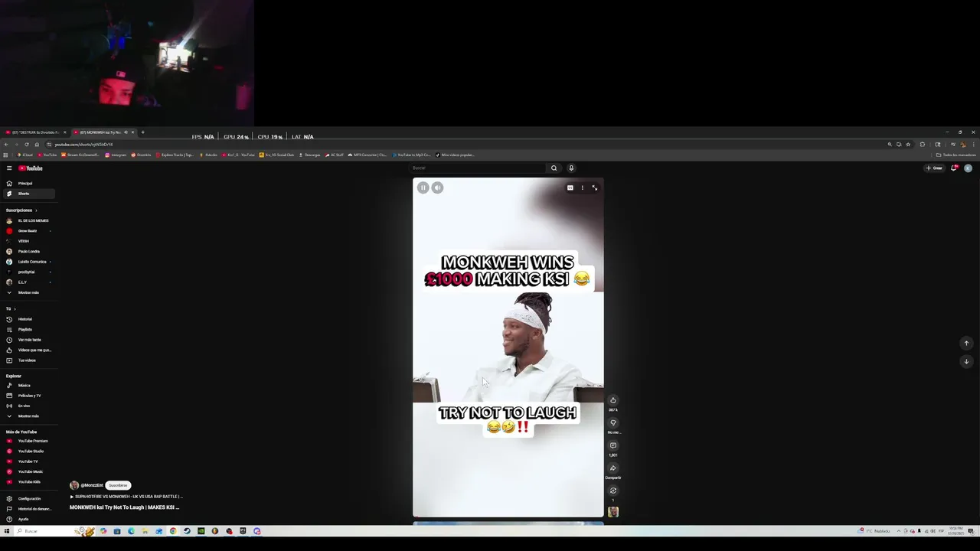Open Ver más tarde list

tap(28, 340)
